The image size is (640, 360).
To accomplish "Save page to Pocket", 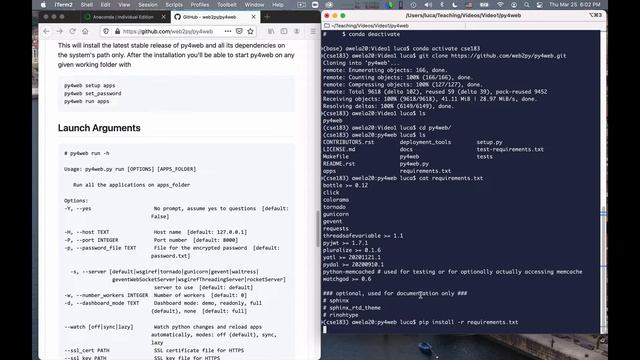I will coord(239,31).
